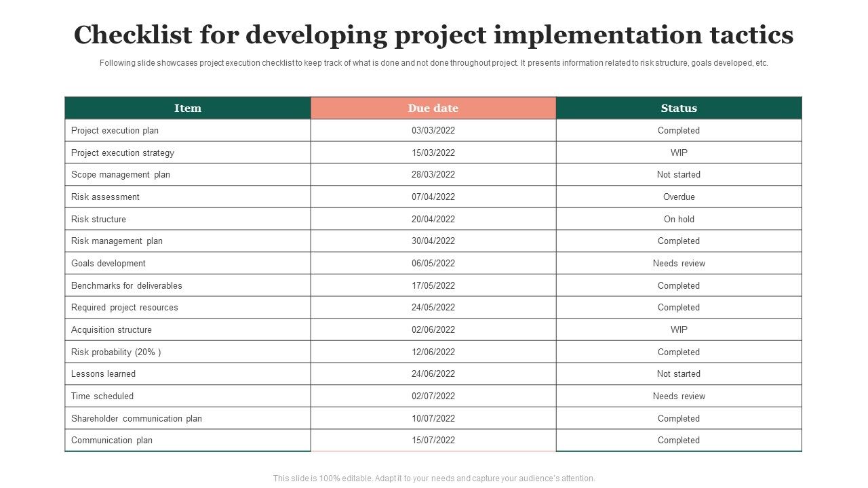Select the 'Risk management plan' cell
Viewport: 868px width, 488px height.
click(x=188, y=241)
